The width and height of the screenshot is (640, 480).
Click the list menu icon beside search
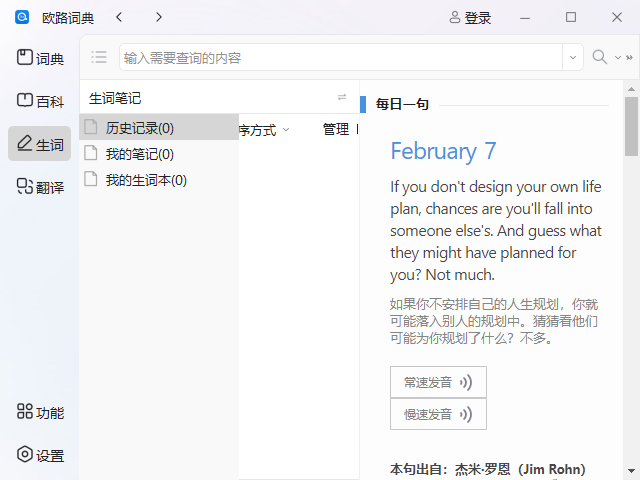coord(98,58)
